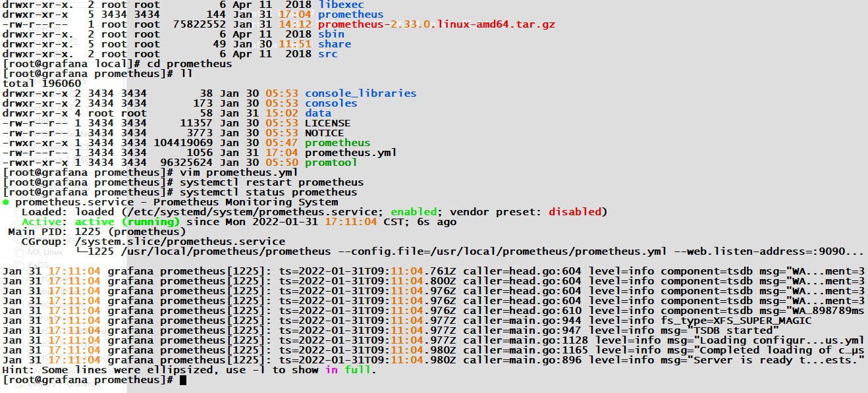Click the 'systemctl status prometheus' command
The image size is (868, 393).
pos(269,192)
